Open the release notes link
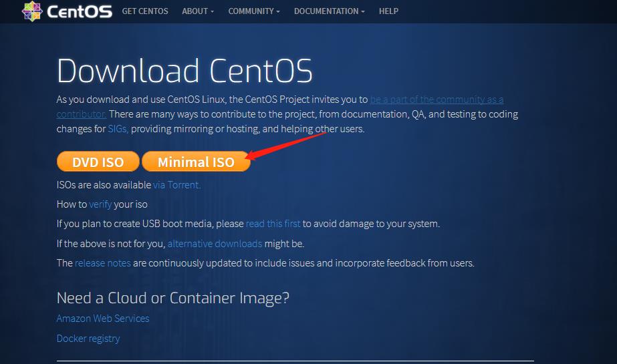Viewport: 617px width, 364px height. tap(103, 263)
